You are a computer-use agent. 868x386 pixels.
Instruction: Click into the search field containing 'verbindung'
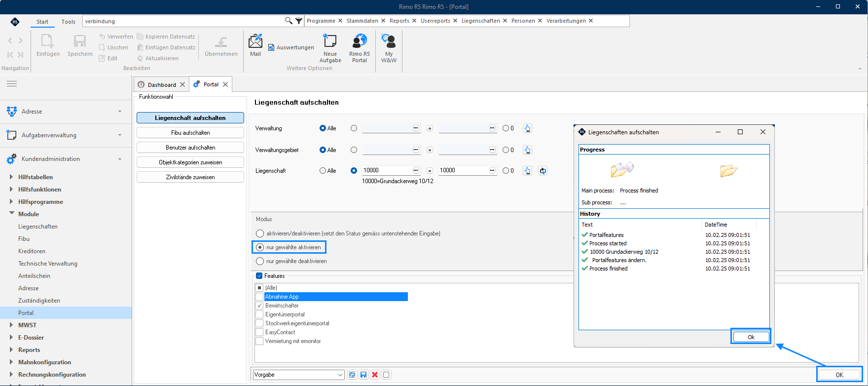tap(183, 21)
